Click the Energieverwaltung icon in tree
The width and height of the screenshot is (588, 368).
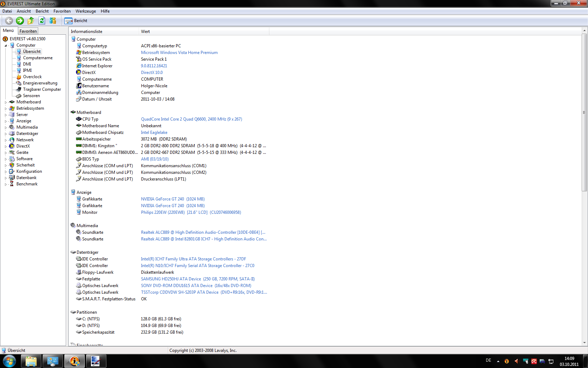19,83
